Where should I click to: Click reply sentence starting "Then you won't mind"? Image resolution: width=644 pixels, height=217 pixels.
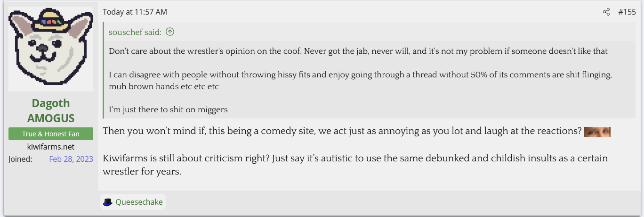pos(342,131)
